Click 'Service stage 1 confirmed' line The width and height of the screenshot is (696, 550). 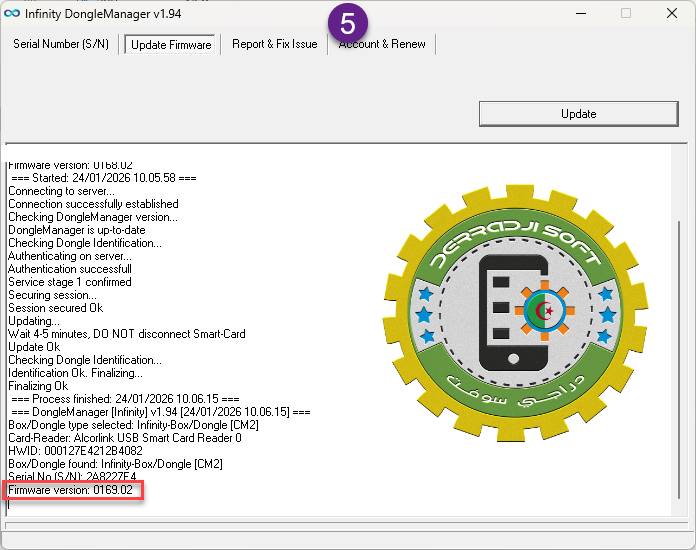pyautogui.click(x=70, y=282)
